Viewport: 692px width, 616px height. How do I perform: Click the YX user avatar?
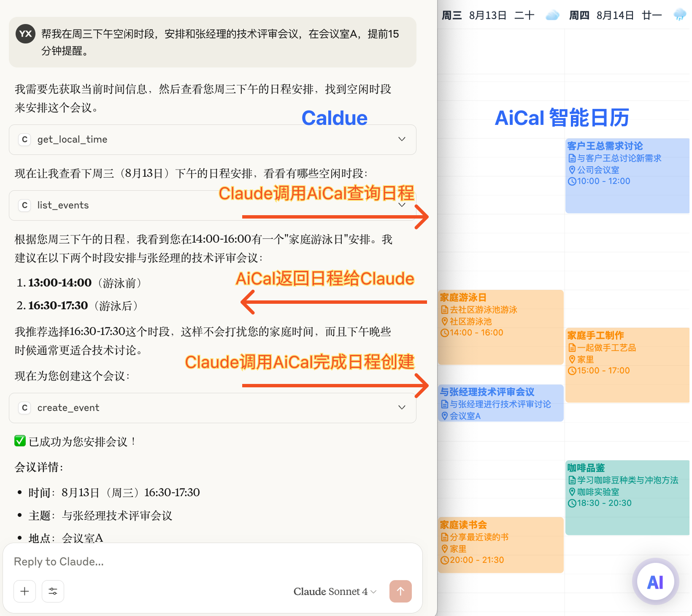25,34
